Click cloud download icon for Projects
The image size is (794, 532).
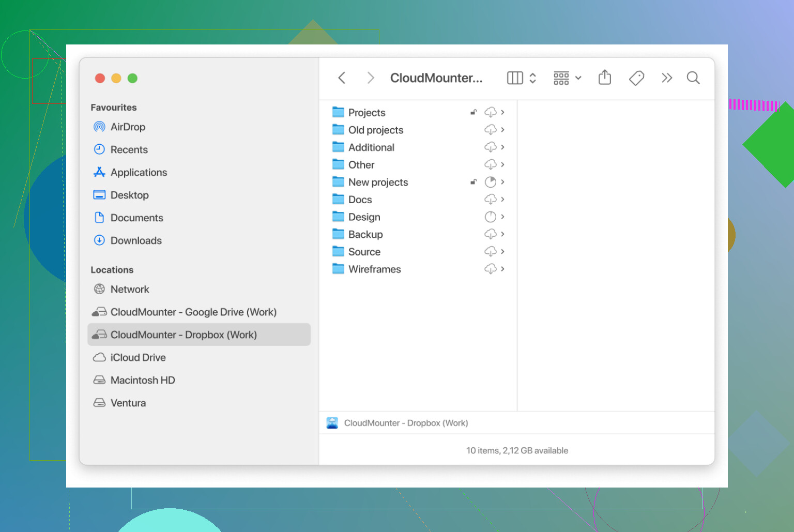pyautogui.click(x=491, y=112)
